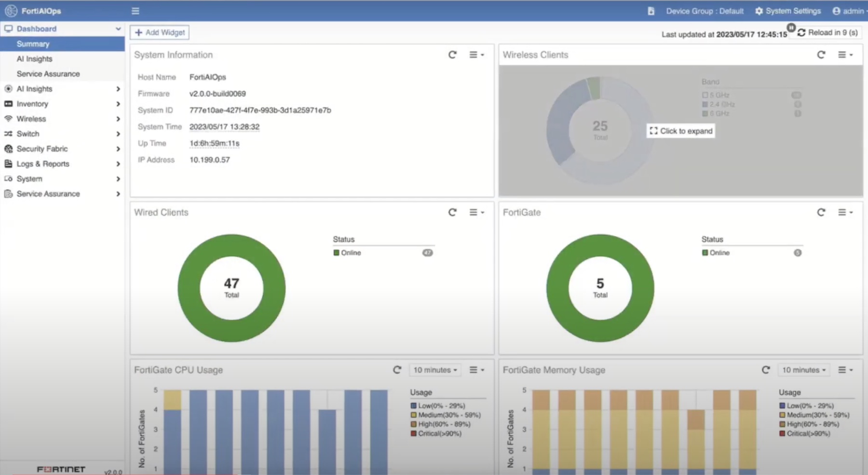Click the FortiAIOps logo icon
Viewport: 868px width, 475px height.
[x=11, y=11]
